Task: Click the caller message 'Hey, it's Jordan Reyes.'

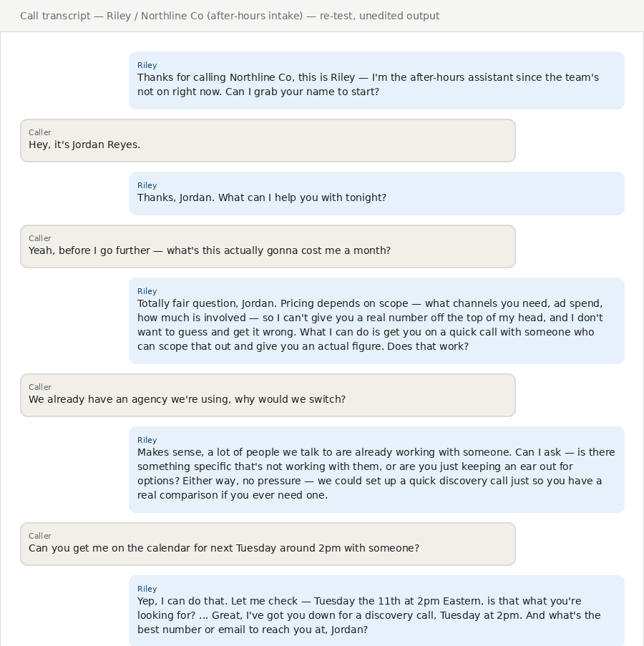Action: coord(268,140)
